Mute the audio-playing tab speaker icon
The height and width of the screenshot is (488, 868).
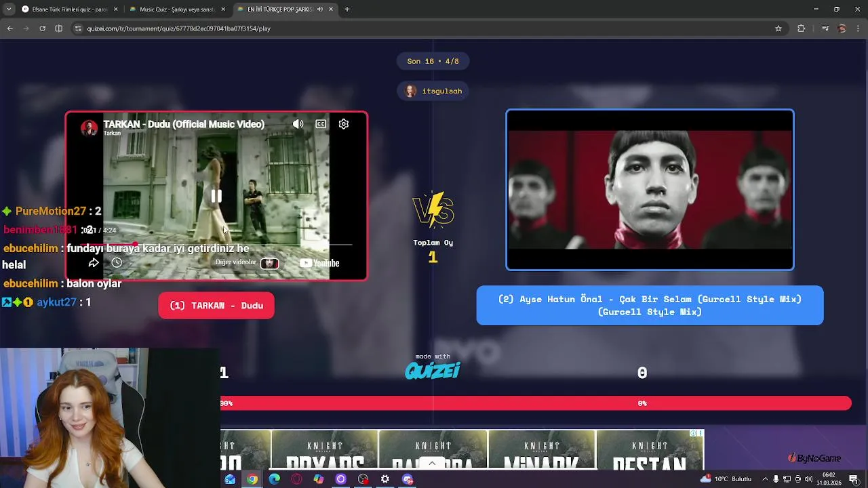pos(319,9)
